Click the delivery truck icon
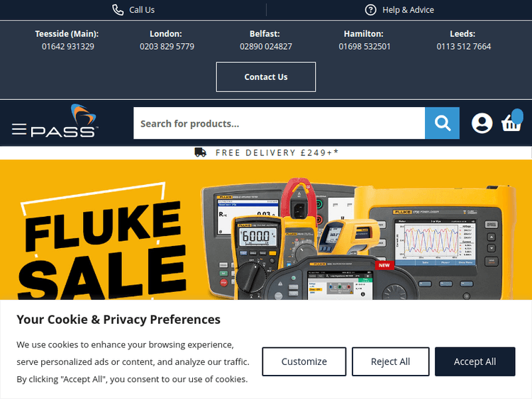Screen dimensions: 532x399 [x=200, y=152]
